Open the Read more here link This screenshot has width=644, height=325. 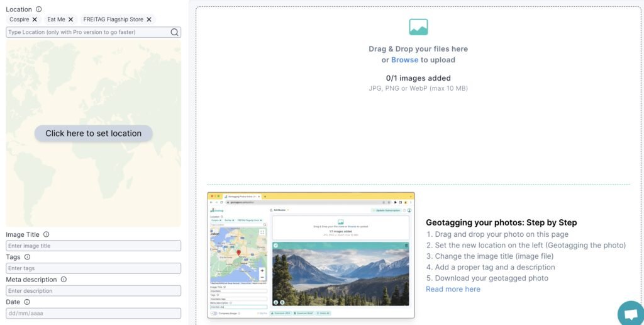coord(453,289)
